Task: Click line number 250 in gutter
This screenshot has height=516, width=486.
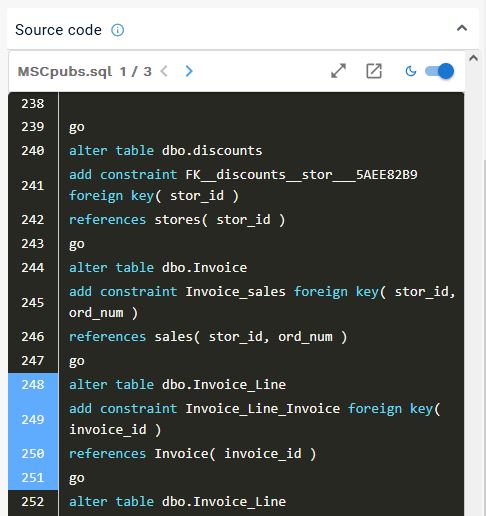Action: pyautogui.click(x=33, y=454)
